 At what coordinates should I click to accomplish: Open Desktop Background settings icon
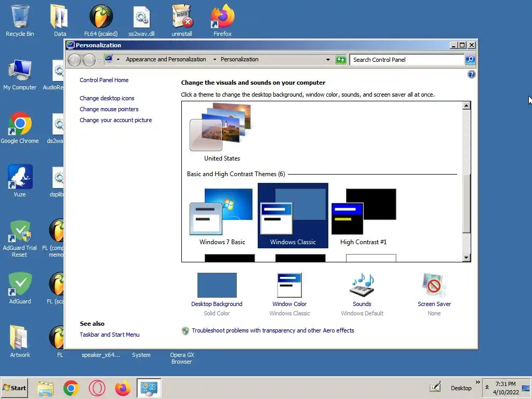pos(217,285)
